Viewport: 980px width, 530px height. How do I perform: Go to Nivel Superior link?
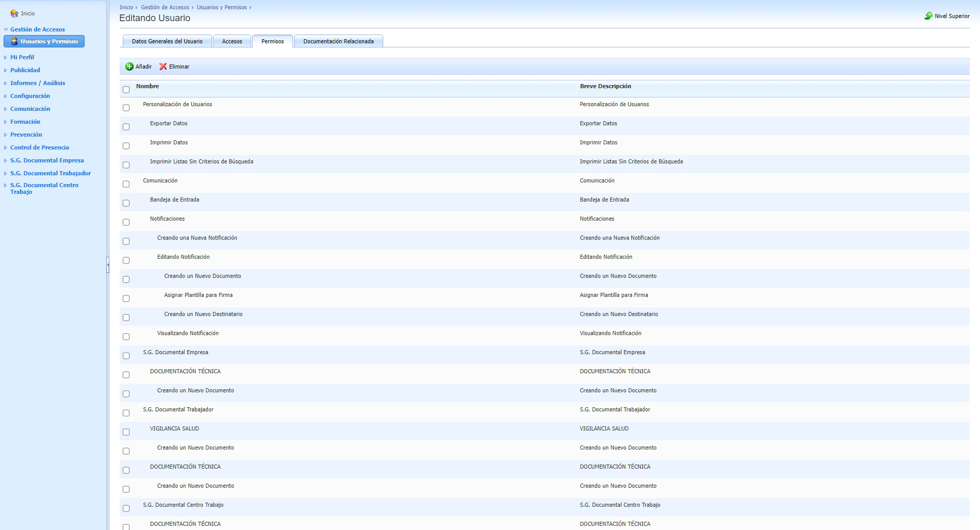pyautogui.click(x=952, y=16)
